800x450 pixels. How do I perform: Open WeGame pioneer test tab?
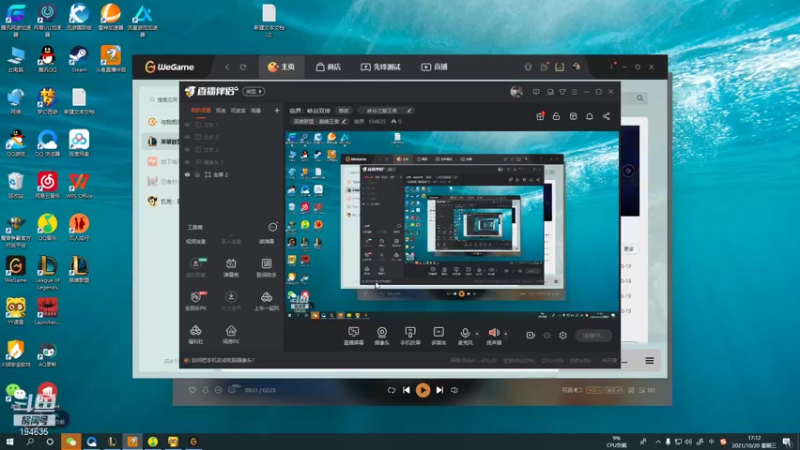tap(381, 67)
